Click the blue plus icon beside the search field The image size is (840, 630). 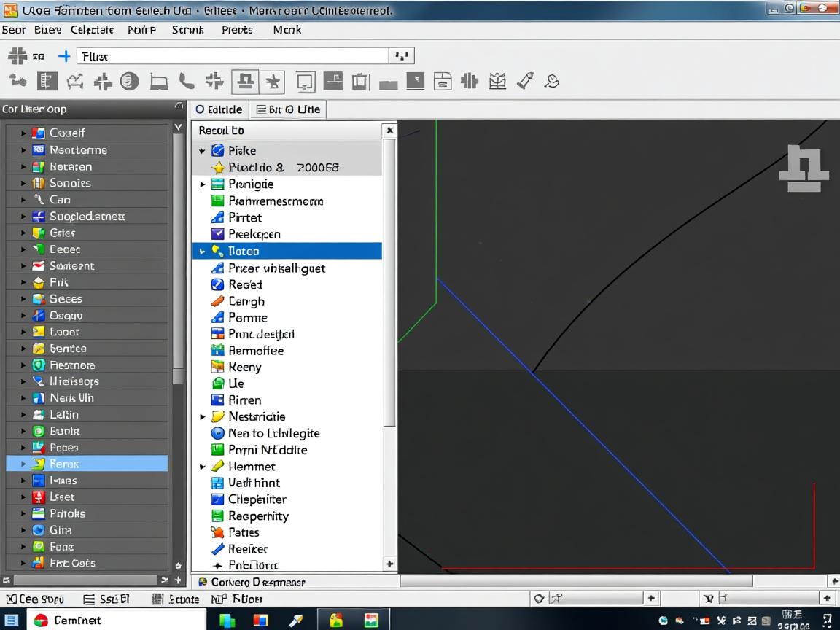[64, 56]
